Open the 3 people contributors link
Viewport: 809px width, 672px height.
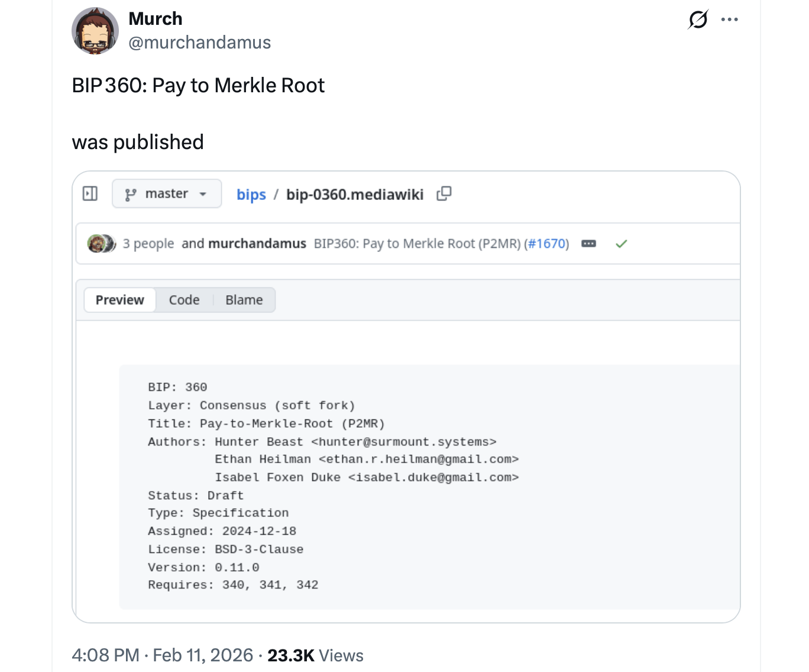pos(148,244)
